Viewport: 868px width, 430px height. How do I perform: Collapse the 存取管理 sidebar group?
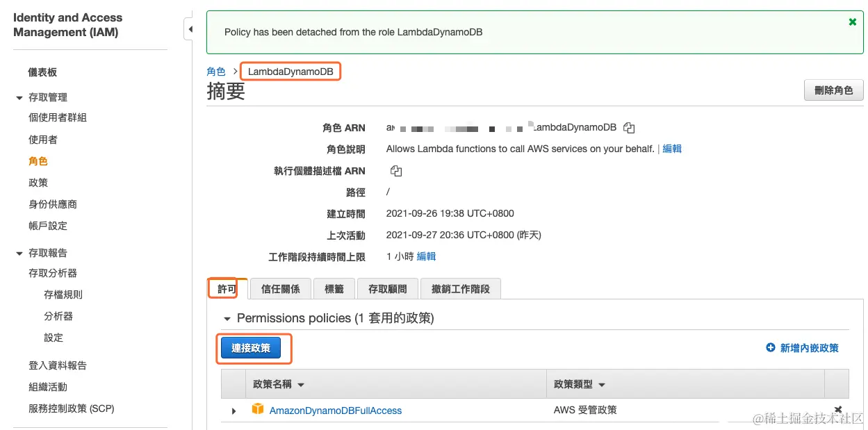coord(19,98)
